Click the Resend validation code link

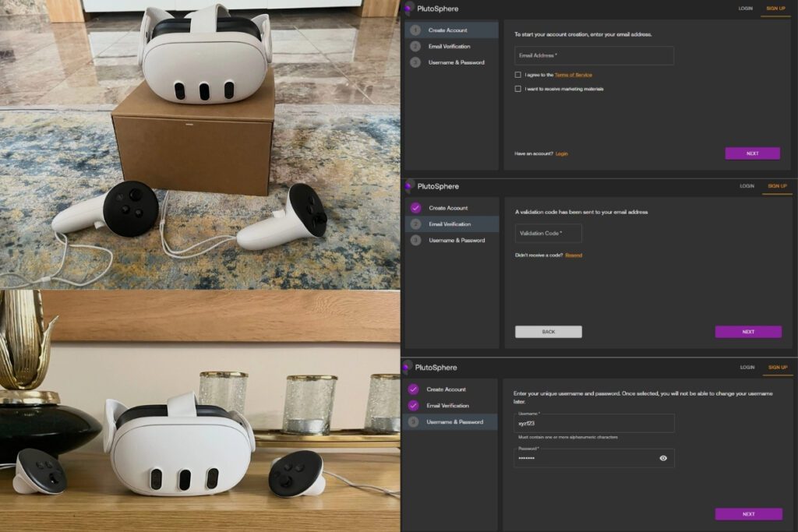[x=574, y=255]
